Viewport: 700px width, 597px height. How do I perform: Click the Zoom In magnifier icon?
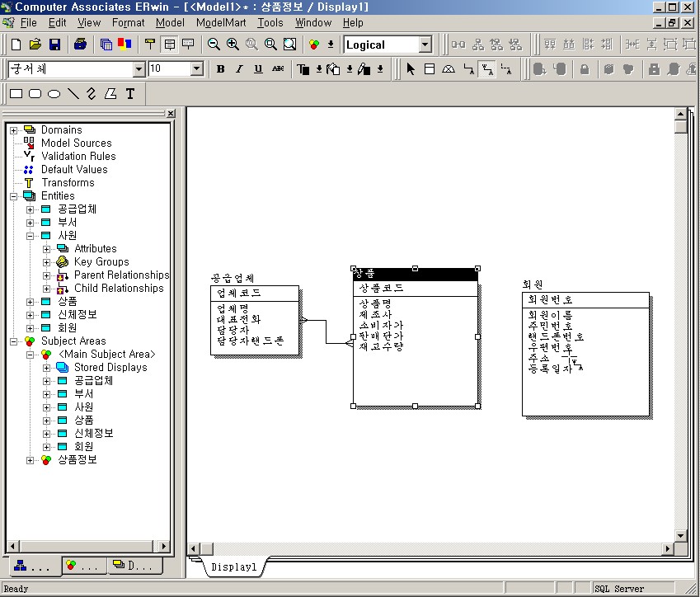[233, 45]
